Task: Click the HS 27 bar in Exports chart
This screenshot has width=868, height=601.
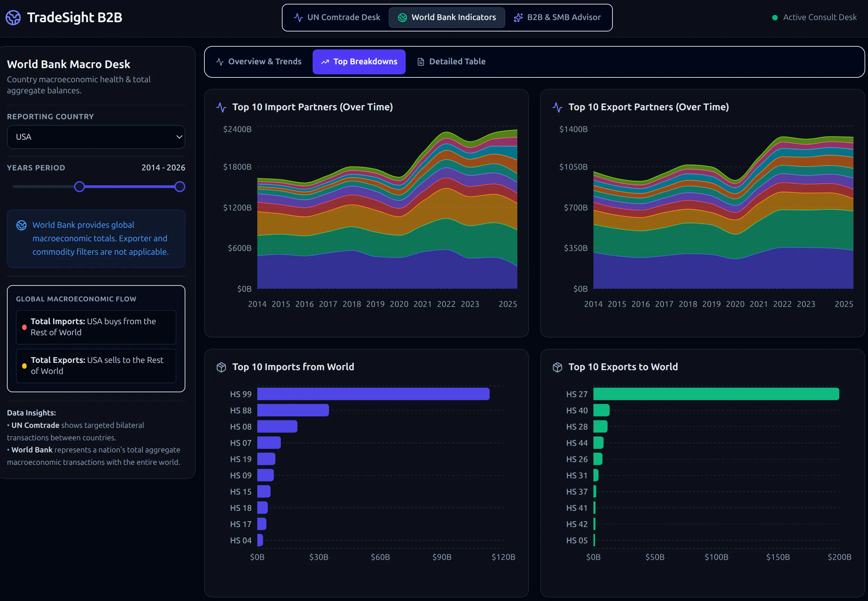Action: [716, 394]
